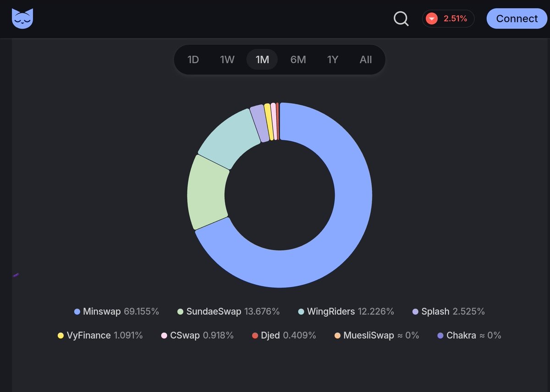Click the 69.155% value text
Screen dimensions: 550x392
pyautogui.click(x=142, y=312)
